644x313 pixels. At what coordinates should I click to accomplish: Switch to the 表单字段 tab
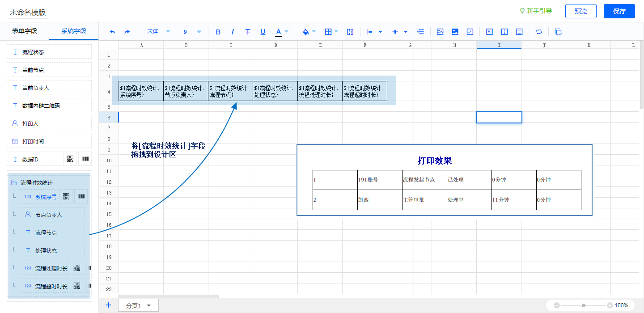(25, 31)
